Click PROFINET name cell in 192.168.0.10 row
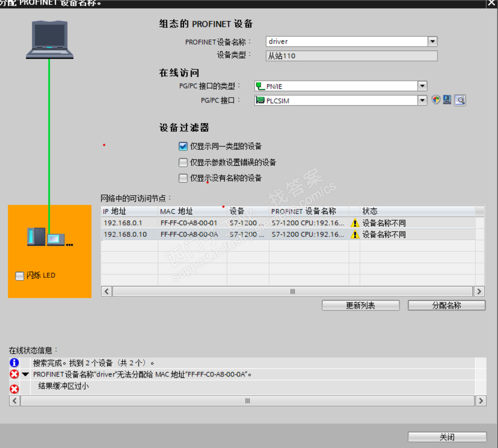498x448 pixels. 309,234
